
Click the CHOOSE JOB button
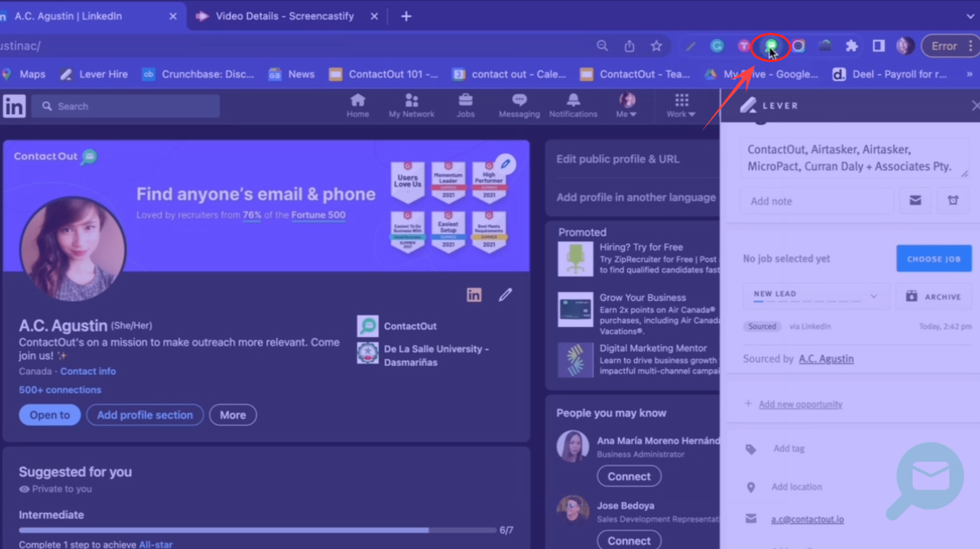point(934,259)
